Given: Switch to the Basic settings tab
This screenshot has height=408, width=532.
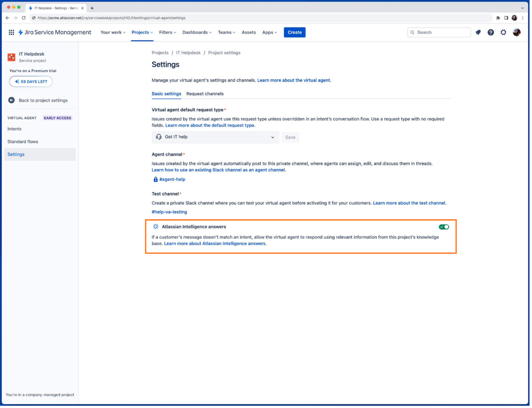Looking at the screenshot, I should pyautogui.click(x=167, y=94).
